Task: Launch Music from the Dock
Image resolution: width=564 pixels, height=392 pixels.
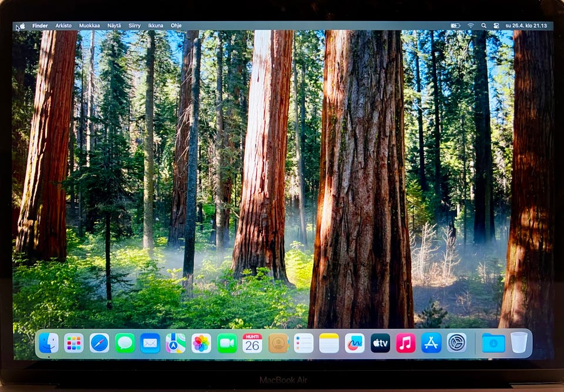Action: tap(406, 343)
